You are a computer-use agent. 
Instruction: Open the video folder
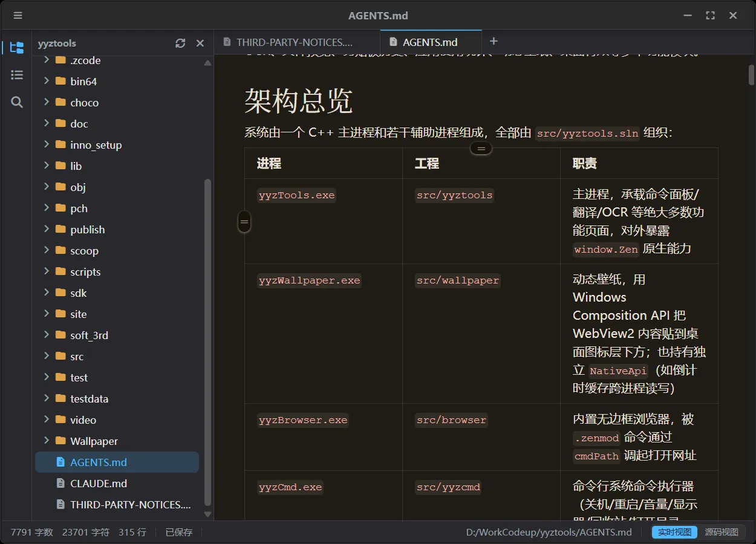pos(117,419)
